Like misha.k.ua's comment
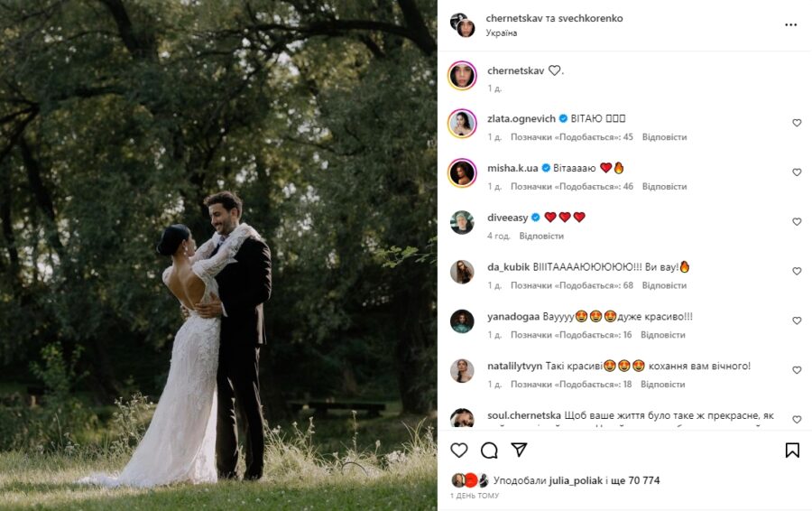 pyautogui.click(x=797, y=172)
